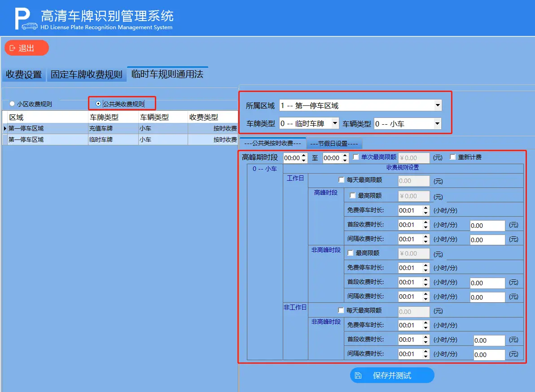Image resolution: width=535 pixels, height=392 pixels.
Task: Open the 所属区域 parking area dropdown
Action: pos(438,105)
